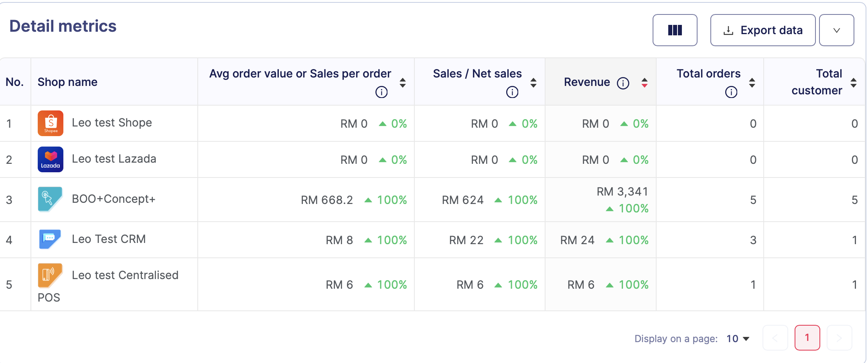Viewport: 868px width, 363px height.
Task: Sort by Total customer column
Action: pyautogui.click(x=854, y=83)
